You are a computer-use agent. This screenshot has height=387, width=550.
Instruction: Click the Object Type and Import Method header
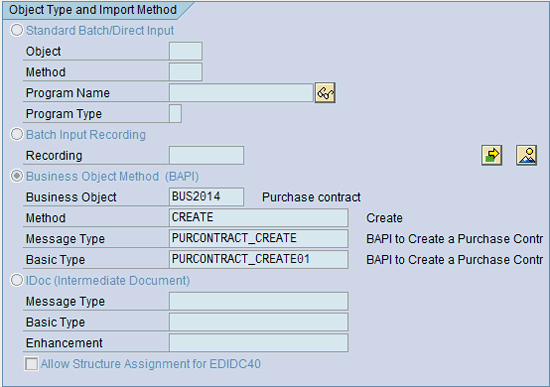coord(93,10)
